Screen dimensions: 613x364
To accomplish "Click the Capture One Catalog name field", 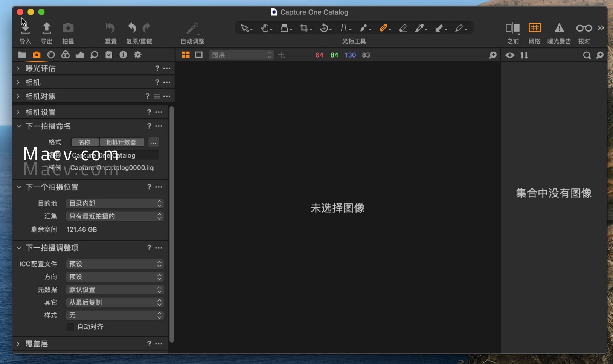I will 114,155.
